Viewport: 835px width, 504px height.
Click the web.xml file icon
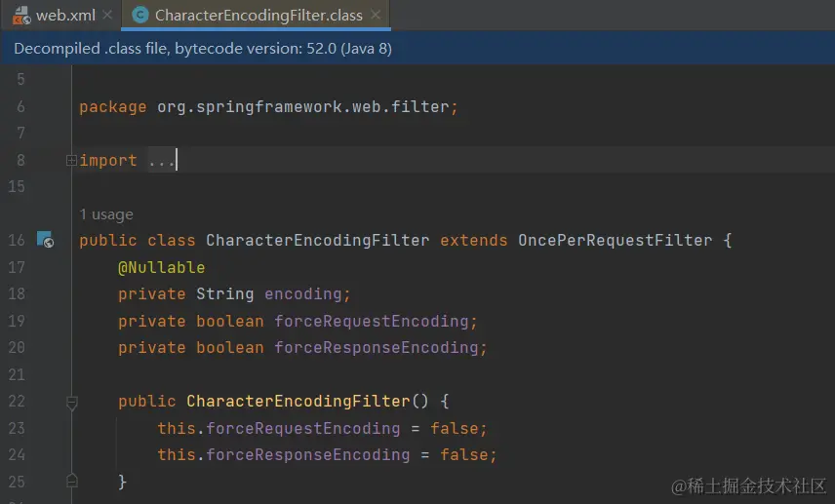coord(21,16)
